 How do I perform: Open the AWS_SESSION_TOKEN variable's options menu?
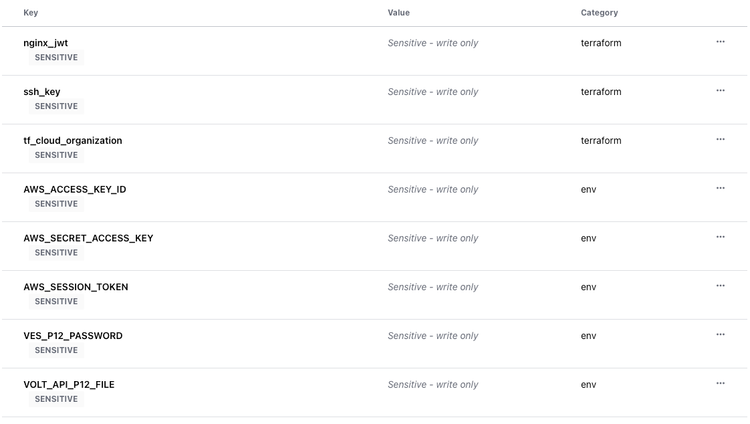(720, 286)
